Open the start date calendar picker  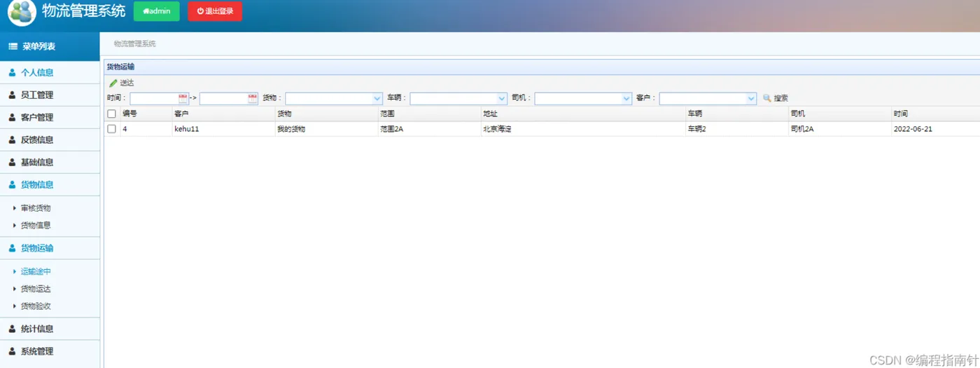point(183,99)
